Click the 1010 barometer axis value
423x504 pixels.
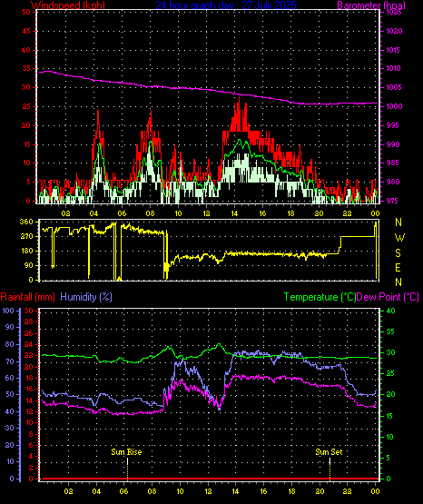(394, 68)
